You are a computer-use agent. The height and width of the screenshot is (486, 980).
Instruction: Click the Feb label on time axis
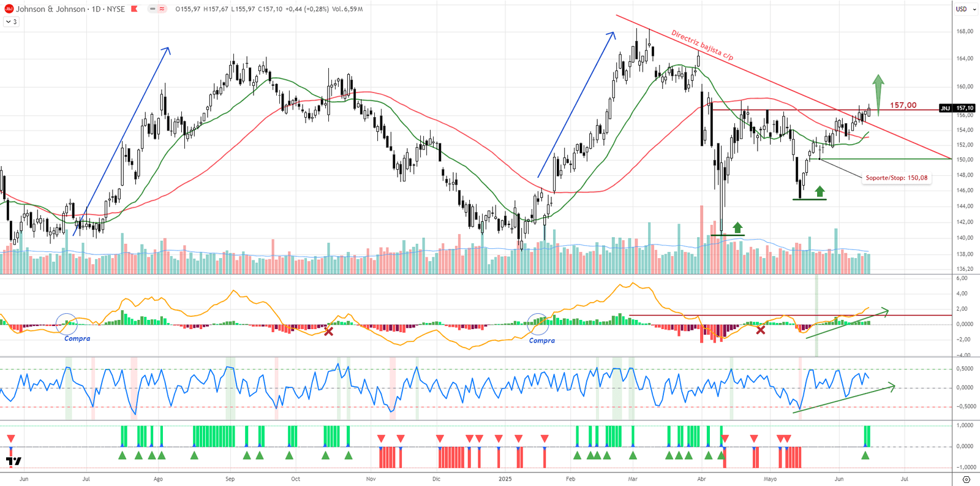pos(570,479)
